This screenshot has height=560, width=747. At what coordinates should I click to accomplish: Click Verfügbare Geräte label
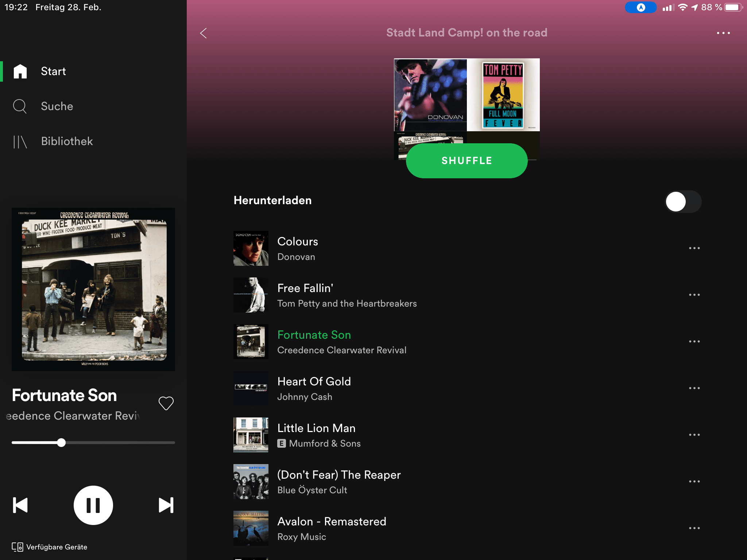[x=57, y=547]
